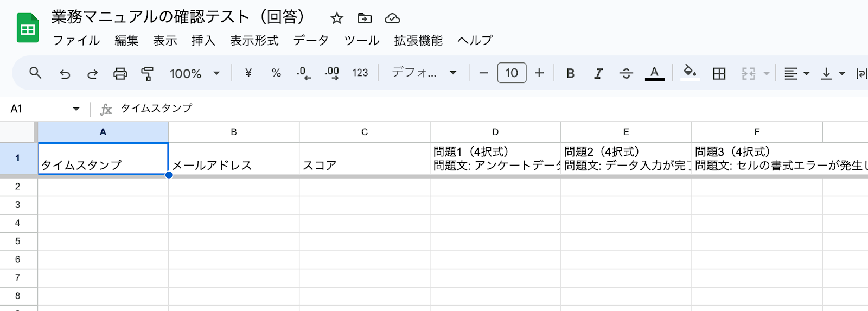Open the Google Sheets home icon

coord(28,28)
